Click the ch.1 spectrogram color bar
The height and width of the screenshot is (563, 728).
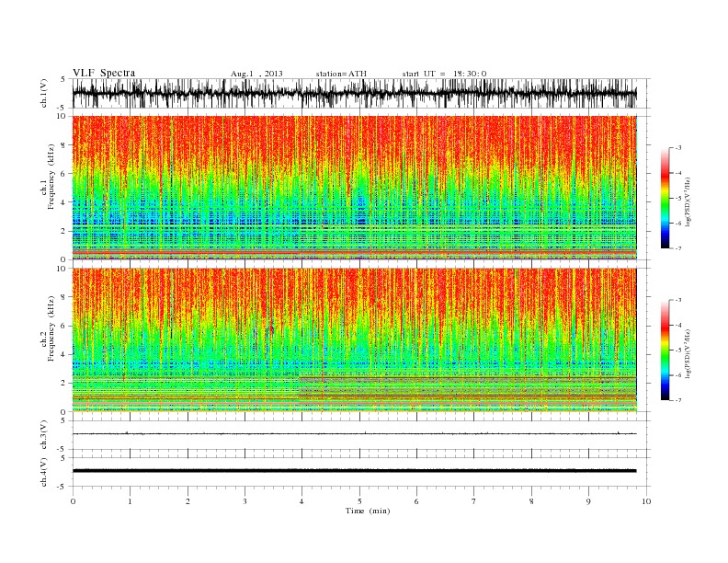coord(665,198)
